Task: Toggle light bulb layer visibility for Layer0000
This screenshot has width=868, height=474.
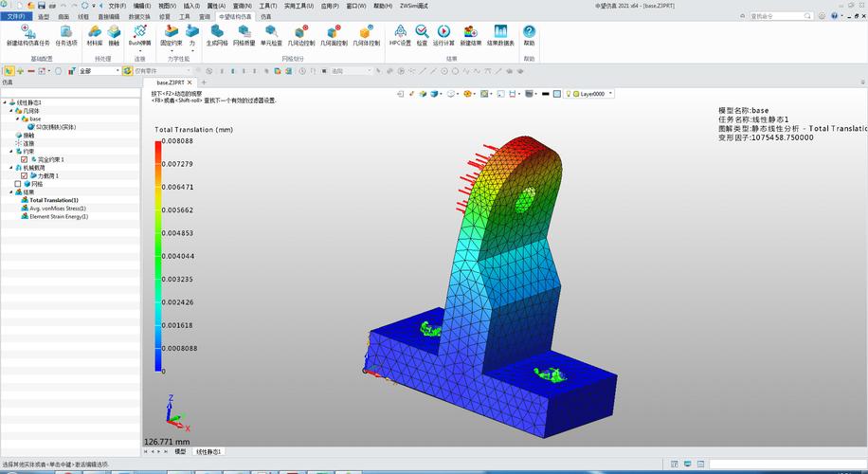Action: click(x=568, y=94)
